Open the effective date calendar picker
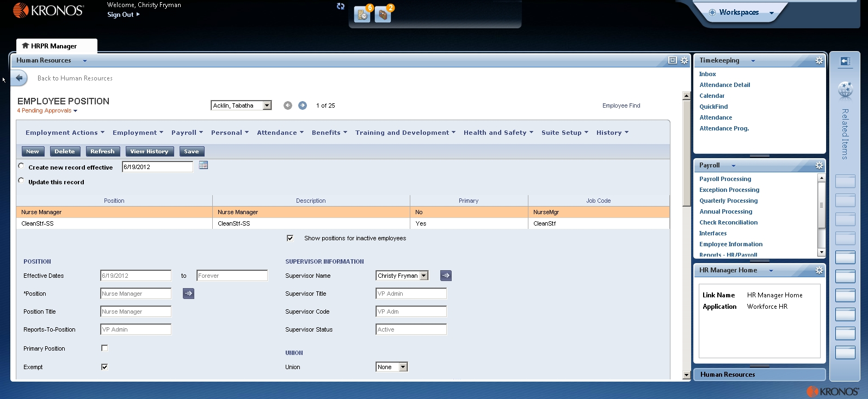Image resolution: width=868 pixels, height=399 pixels. pyautogui.click(x=204, y=165)
